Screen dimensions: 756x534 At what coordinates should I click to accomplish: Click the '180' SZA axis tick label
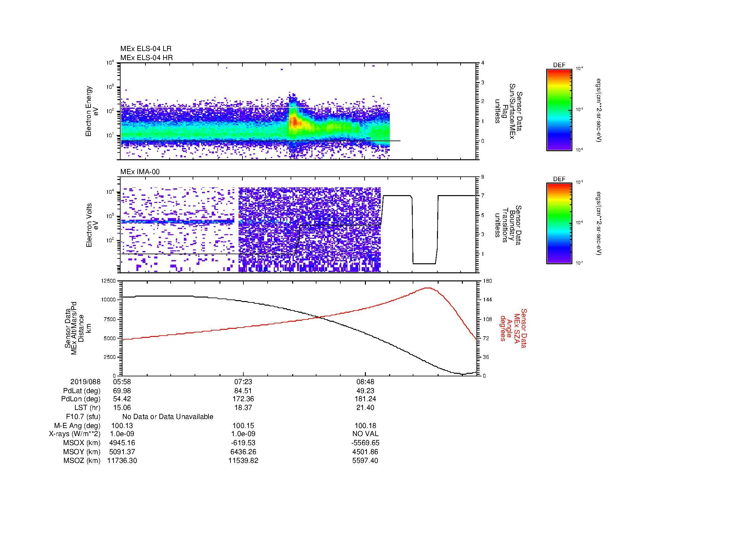tap(487, 281)
